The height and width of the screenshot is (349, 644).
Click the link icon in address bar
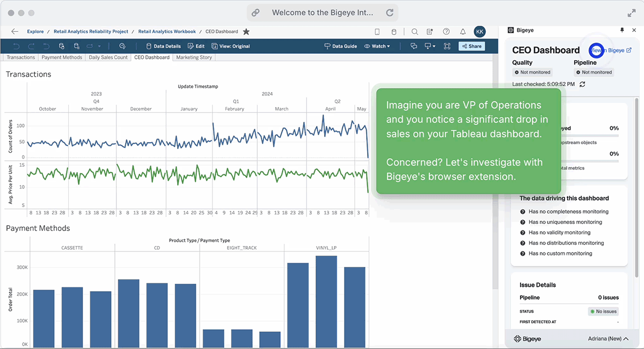(255, 12)
